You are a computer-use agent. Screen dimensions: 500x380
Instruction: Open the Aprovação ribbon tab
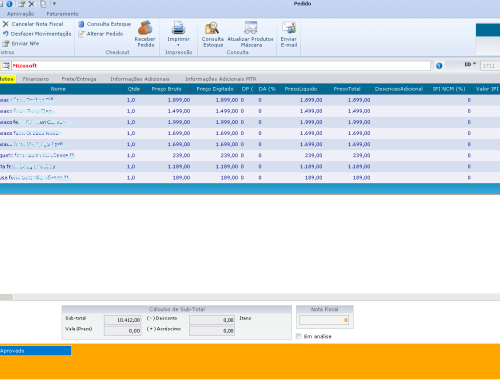point(21,14)
